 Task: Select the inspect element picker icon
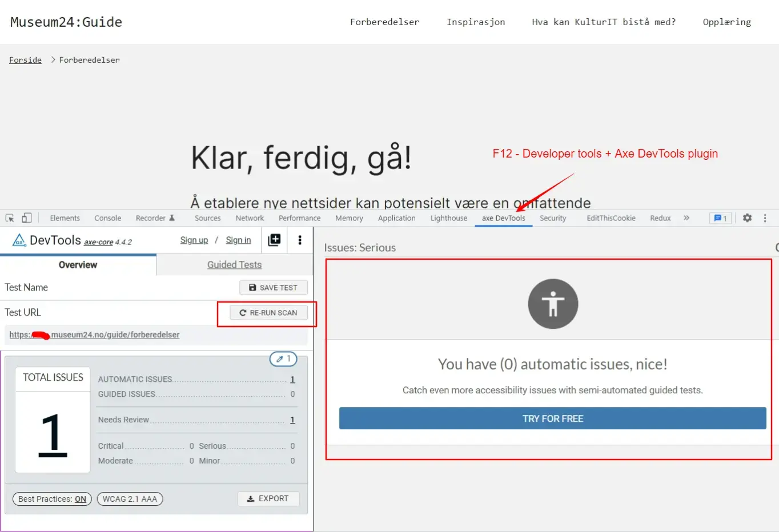10,218
